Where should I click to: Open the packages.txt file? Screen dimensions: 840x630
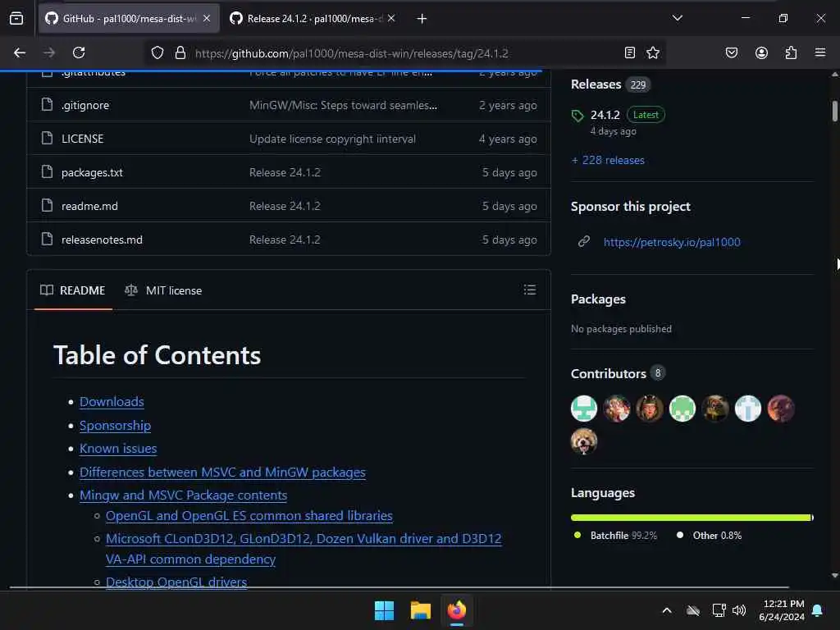pos(92,172)
